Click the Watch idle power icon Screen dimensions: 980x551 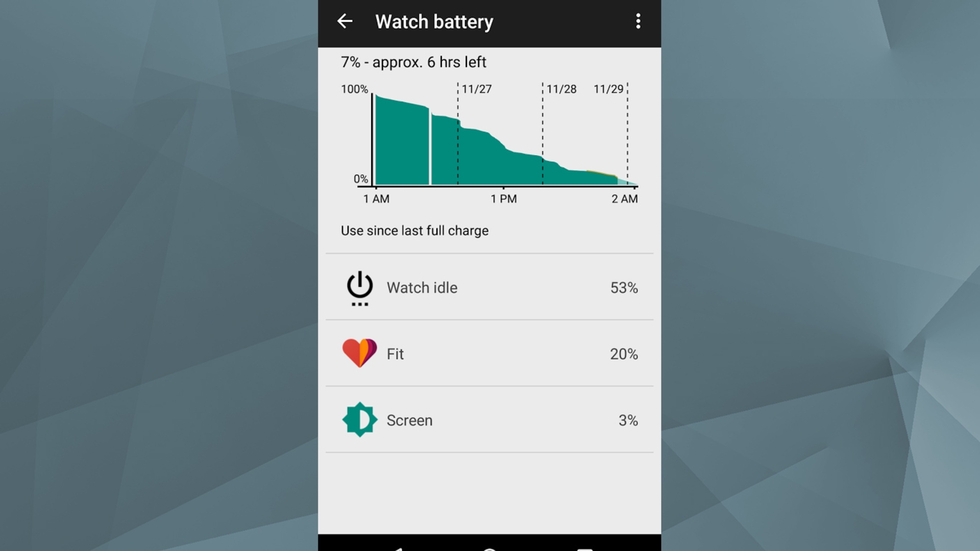(359, 287)
